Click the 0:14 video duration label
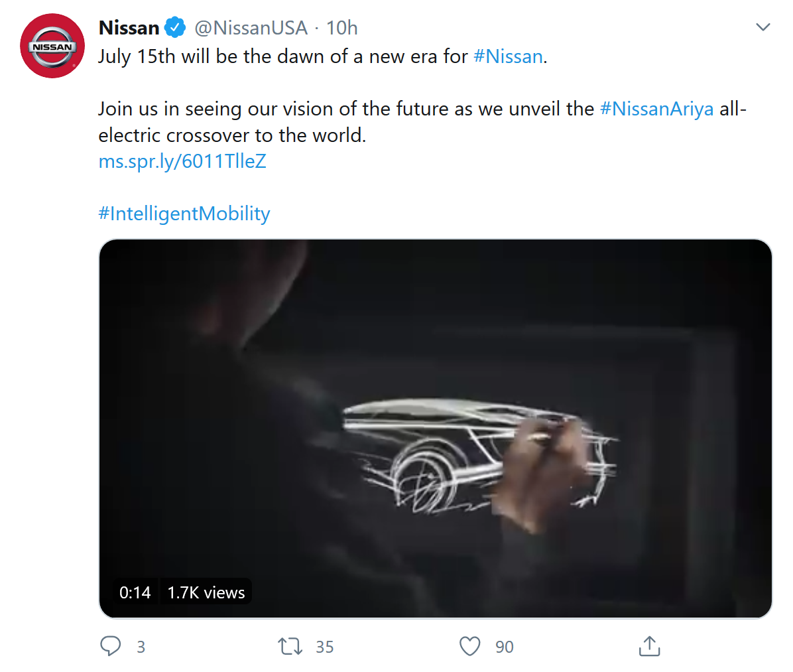The width and height of the screenshot is (793, 672). (135, 592)
